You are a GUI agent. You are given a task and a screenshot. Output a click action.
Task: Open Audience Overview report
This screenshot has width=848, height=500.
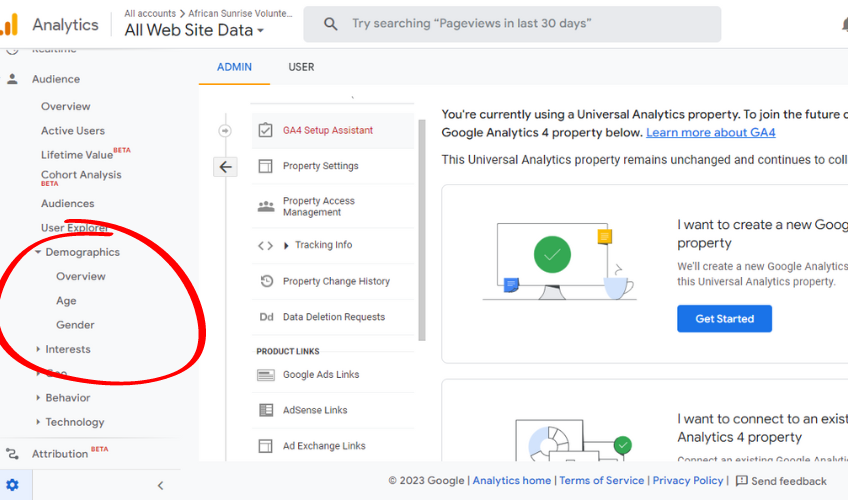point(65,106)
